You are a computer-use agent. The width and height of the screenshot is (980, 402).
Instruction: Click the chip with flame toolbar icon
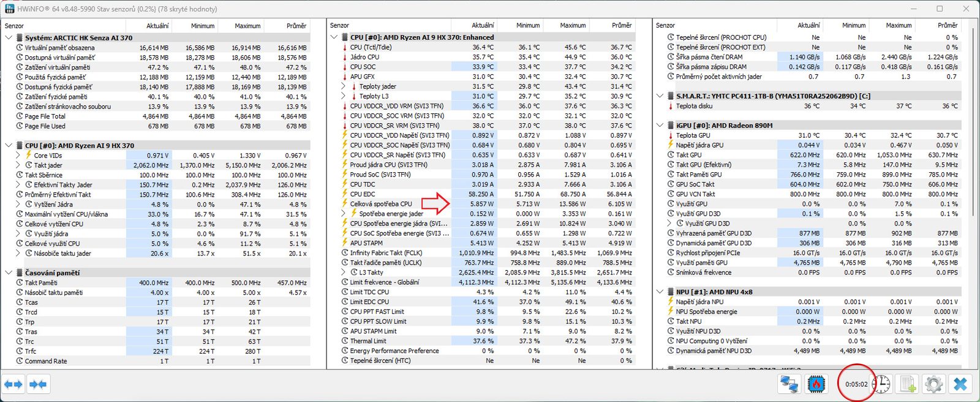pyautogui.click(x=816, y=384)
